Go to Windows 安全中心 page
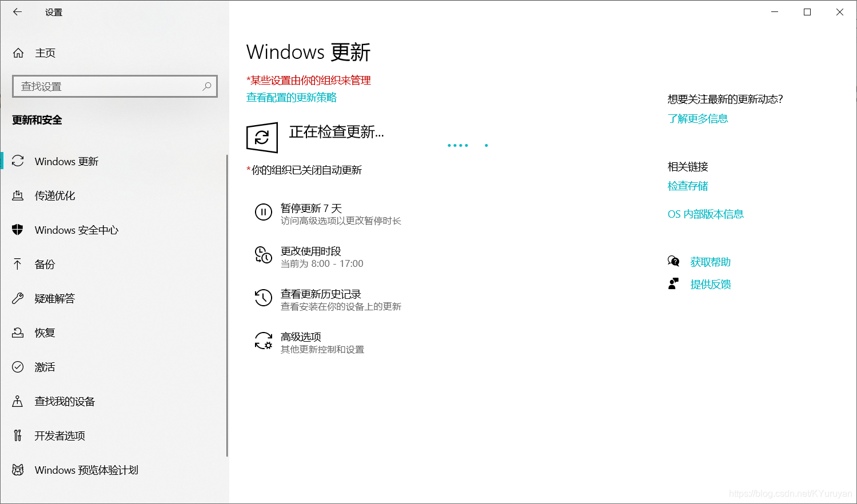 pyautogui.click(x=113, y=230)
